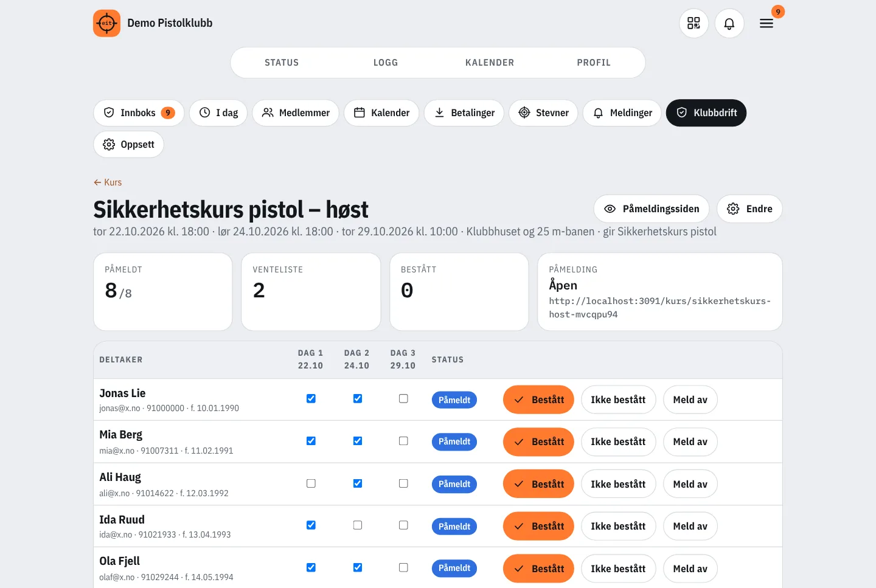Check Dag 2 attendance for Ida Ruud
The image size is (876, 588).
358,525
